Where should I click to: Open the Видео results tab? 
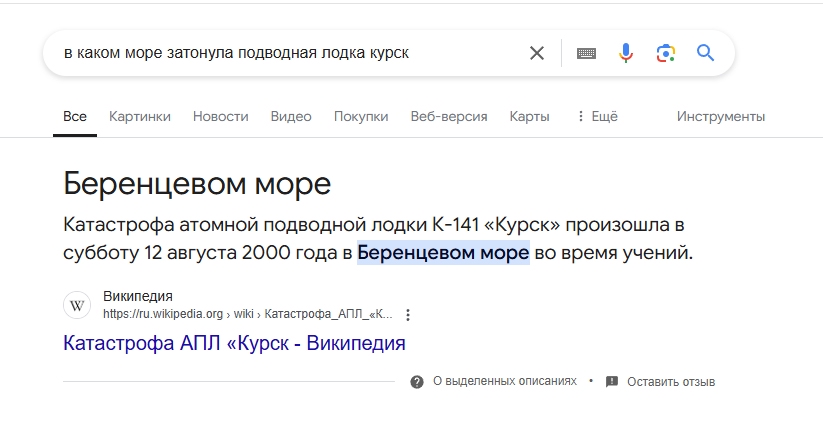point(291,116)
